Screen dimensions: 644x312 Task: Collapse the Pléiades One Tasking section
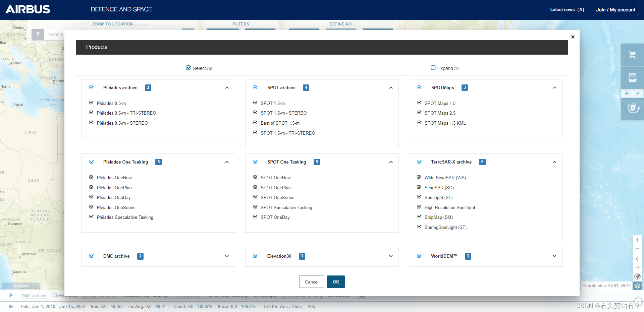[x=227, y=162]
